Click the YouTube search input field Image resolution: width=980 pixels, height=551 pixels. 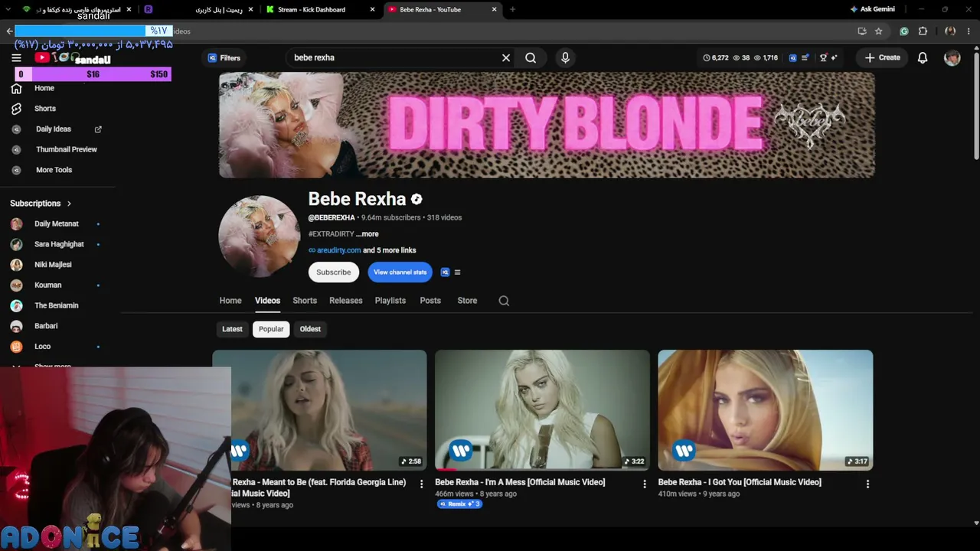(390, 57)
